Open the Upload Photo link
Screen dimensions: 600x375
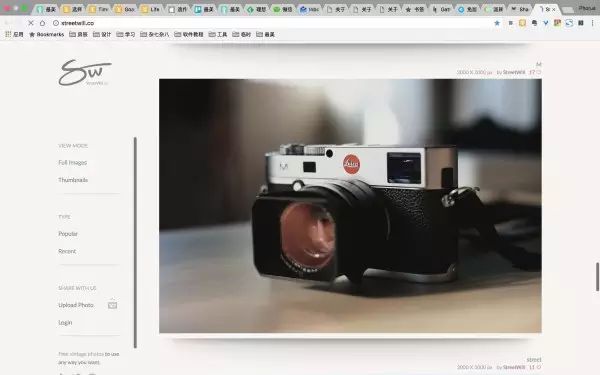(x=76, y=305)
